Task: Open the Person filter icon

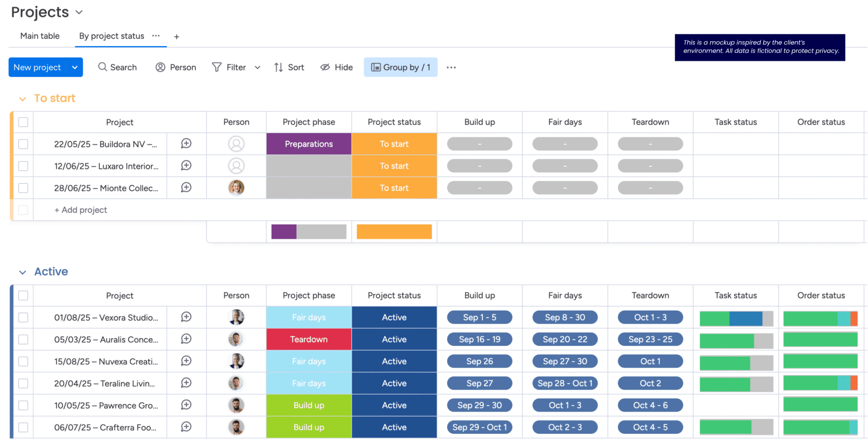Action: 160,67
